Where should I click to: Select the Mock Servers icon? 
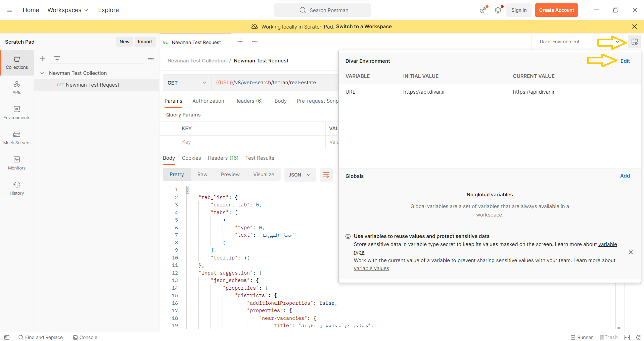[x=16, y=138]
